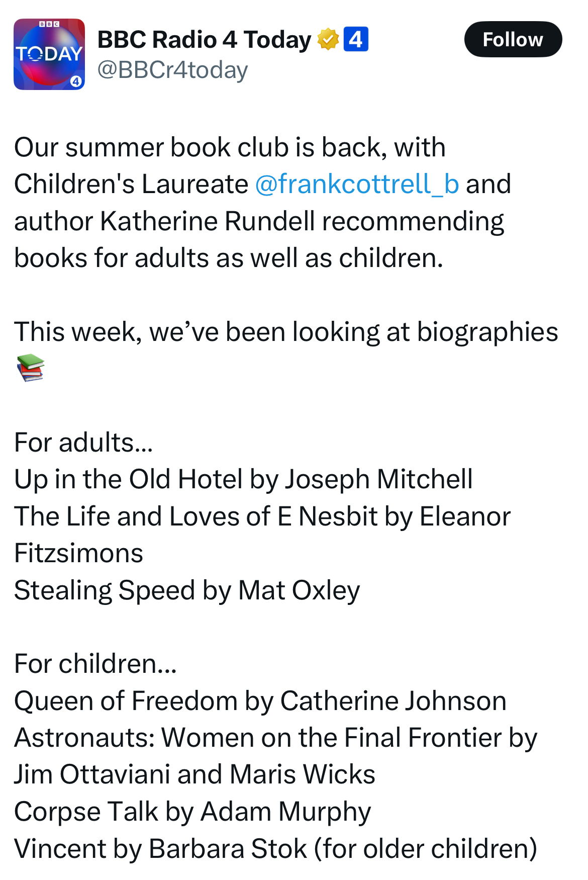Click the Corpse Talk by Adam Murphy line
588x880 pixels.
pos(192,811)
